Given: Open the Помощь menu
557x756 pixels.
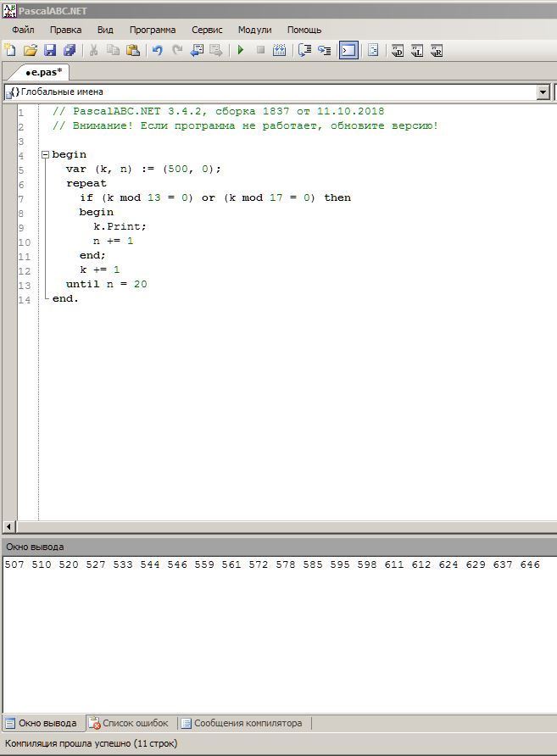Looking at the screenshot, I should pyautogui.click(x=304, y=30).
